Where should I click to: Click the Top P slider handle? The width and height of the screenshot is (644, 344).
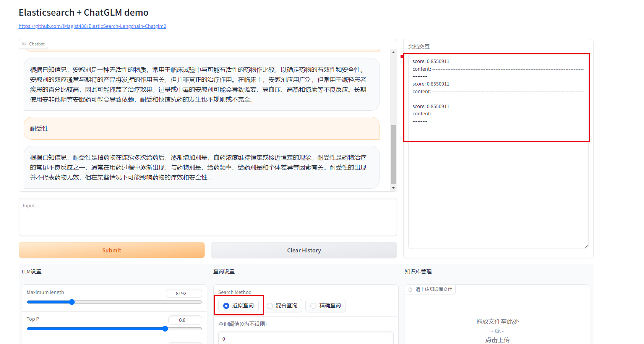(x=165, y=329)
